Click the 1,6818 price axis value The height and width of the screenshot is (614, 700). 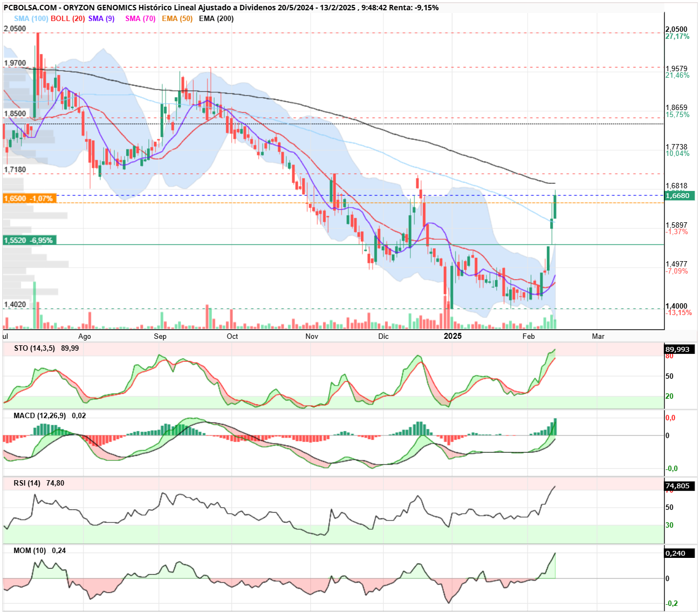677,186
